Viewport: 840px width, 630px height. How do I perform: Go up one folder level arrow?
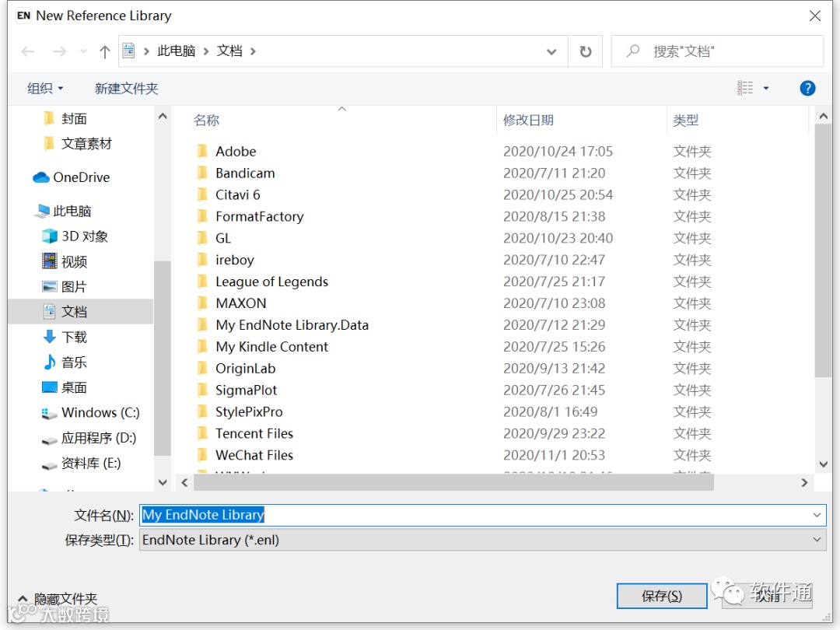click(104, 51)
